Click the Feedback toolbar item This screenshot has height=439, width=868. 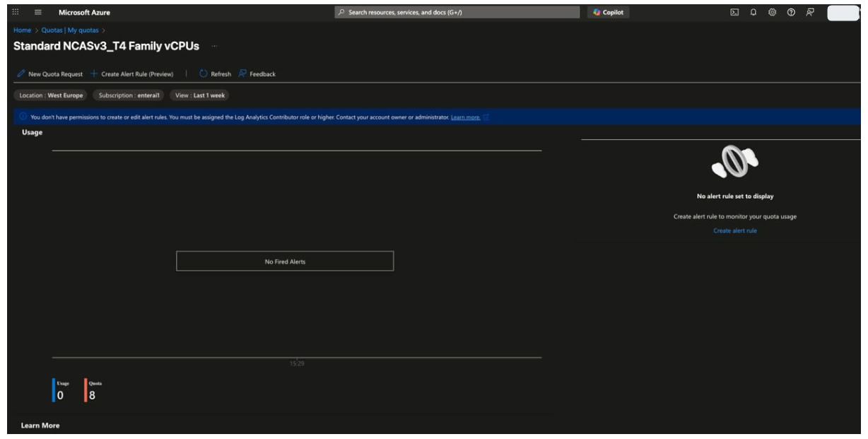(257, 74)
